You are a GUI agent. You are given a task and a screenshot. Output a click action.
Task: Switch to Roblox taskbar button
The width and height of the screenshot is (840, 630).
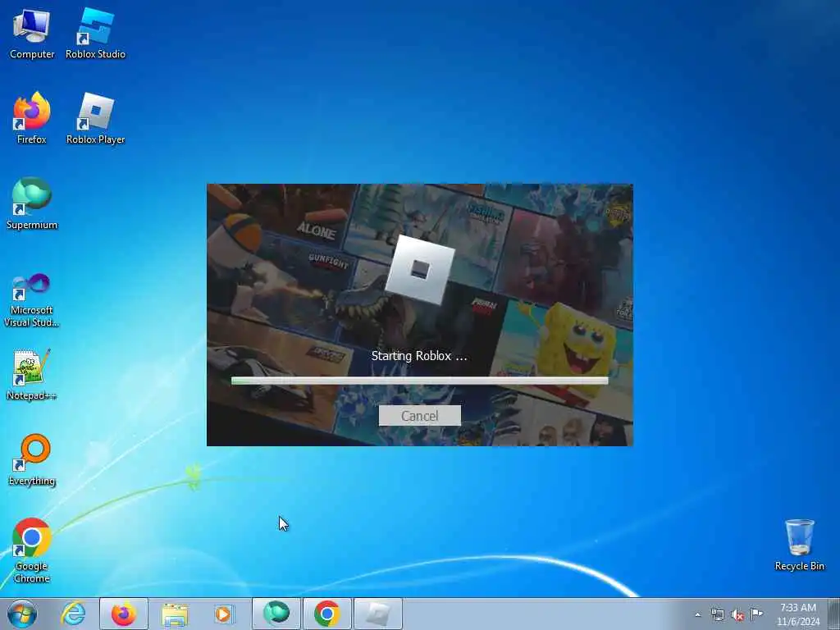(x=378, y=614)
